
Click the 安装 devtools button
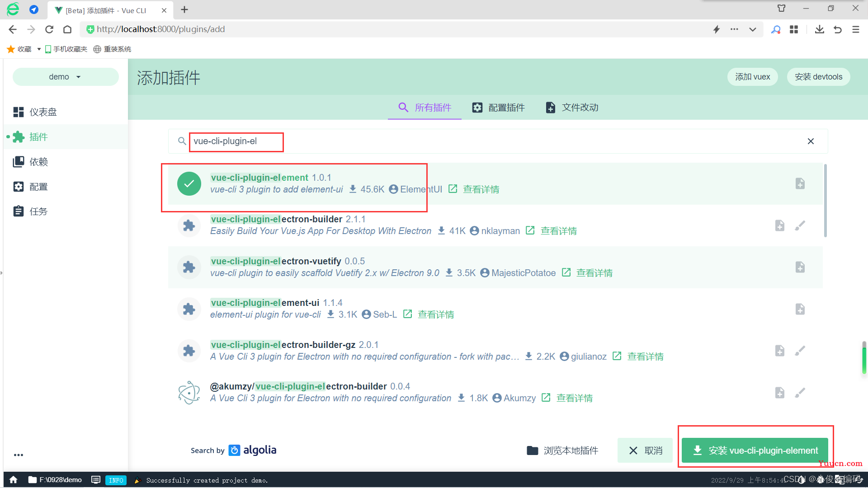[818, 77]
